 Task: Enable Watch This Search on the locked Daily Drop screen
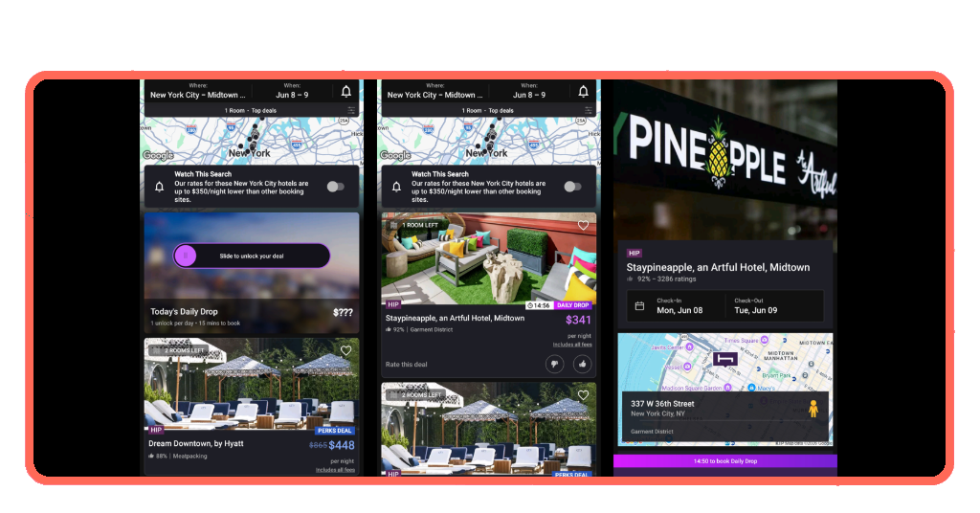(x=336, y=187)
